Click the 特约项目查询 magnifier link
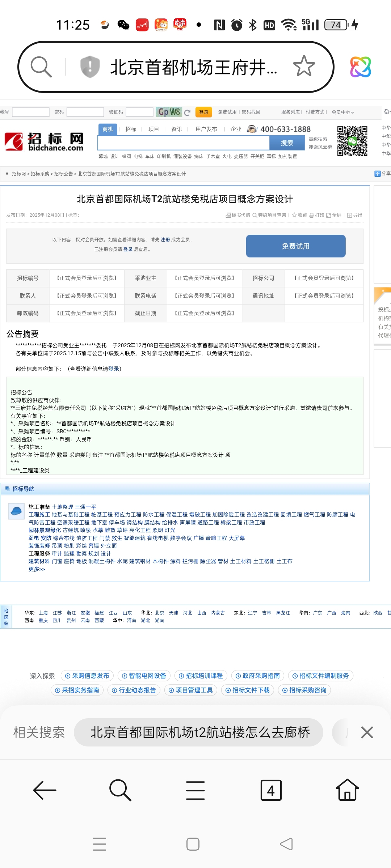 click(x=269, y=215)
